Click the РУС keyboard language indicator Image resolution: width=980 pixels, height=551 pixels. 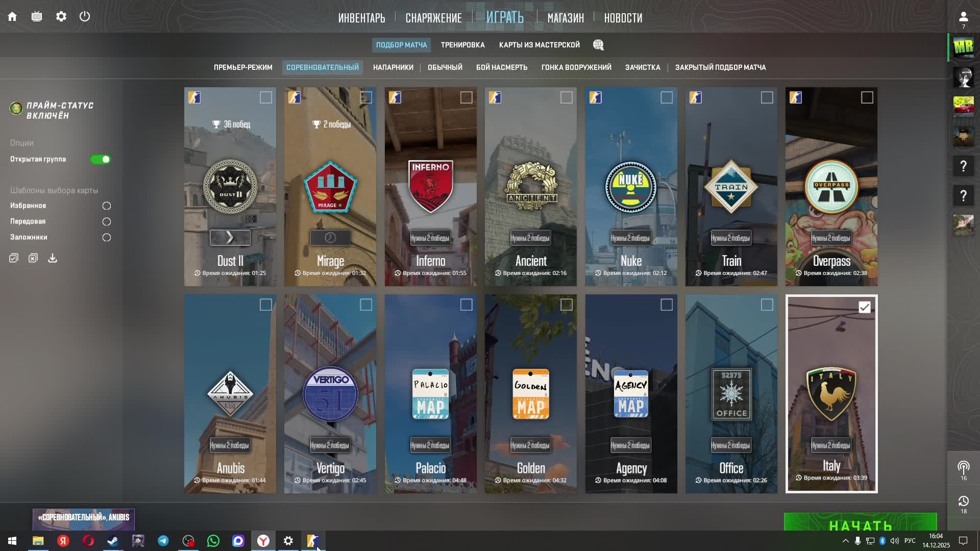pos(910,541)
